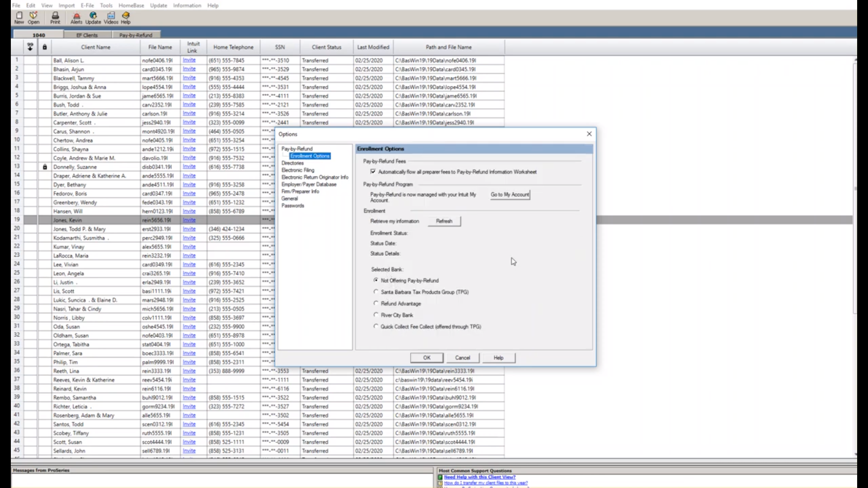Open Need Help with this Client View link
This screenshot has width=868, height=488.
pos(480,477)
